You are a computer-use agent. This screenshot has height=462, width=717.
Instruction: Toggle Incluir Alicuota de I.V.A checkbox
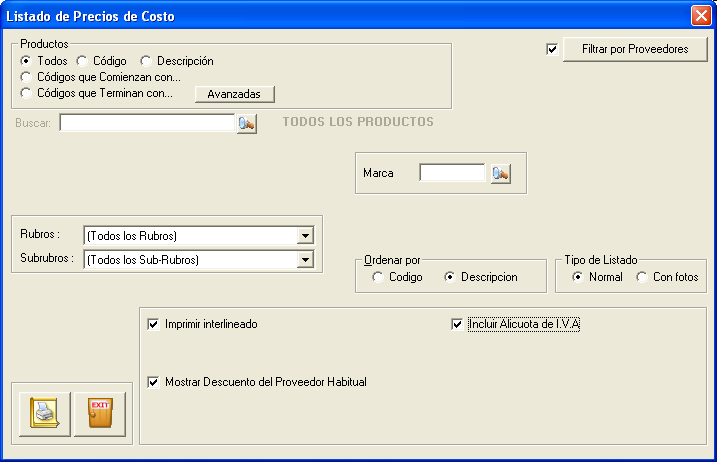point(457,324)
